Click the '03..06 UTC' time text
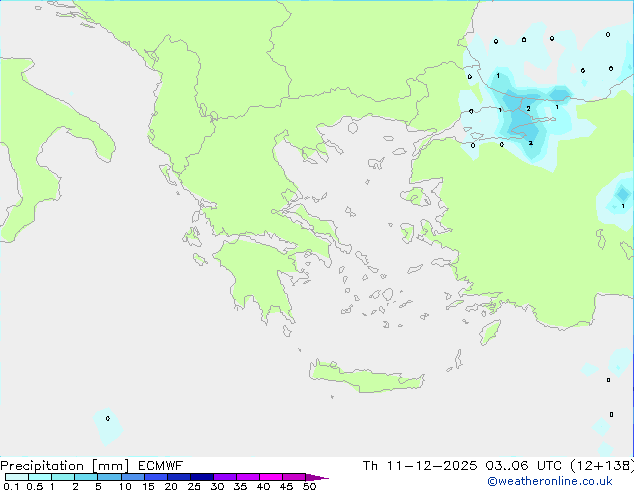Screen dimensions: 634x490 tap(524, 466)
